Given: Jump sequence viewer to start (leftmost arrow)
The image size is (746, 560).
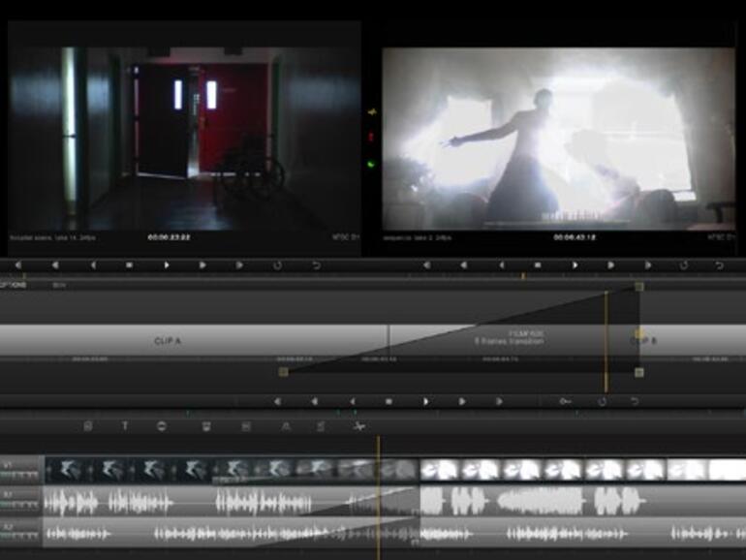Looking at the screenshot, I should point(426,265).
